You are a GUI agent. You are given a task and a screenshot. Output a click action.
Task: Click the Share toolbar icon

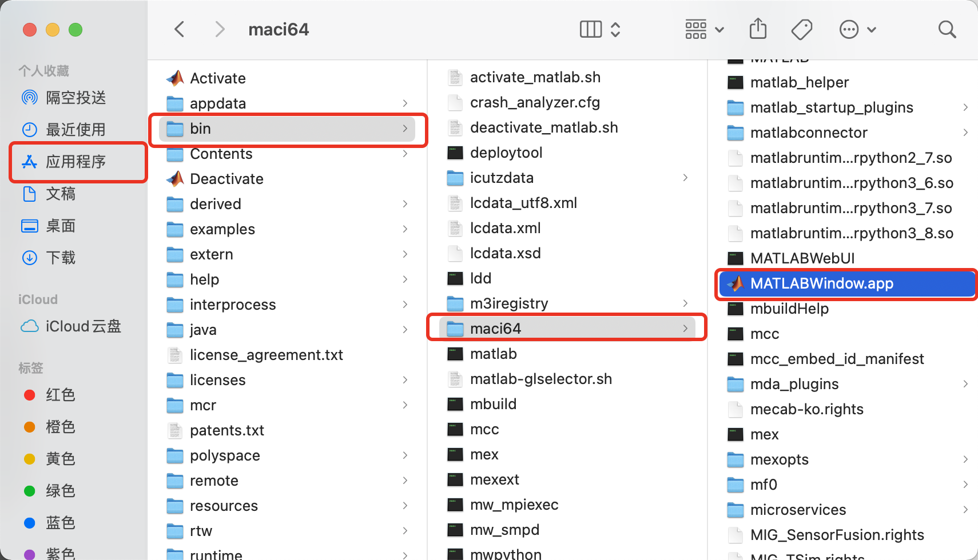tap(758, 29)
